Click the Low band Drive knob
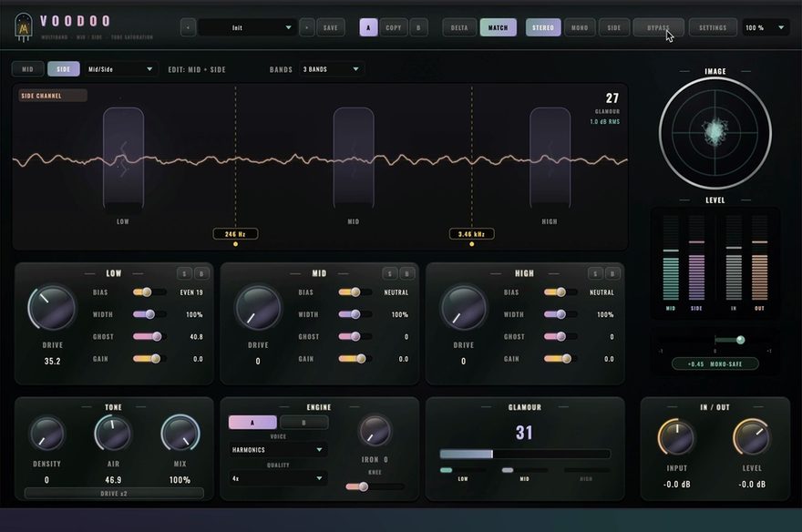The width and height of the screenshot is (802, 532). tap(52, 308)
